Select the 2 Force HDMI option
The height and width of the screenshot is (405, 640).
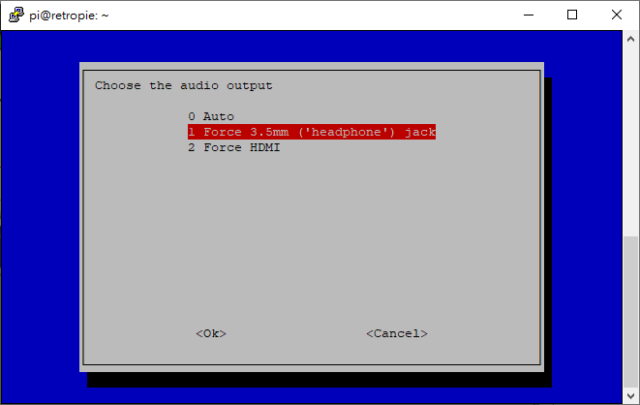pyautogui.click(x=234, y=147)
